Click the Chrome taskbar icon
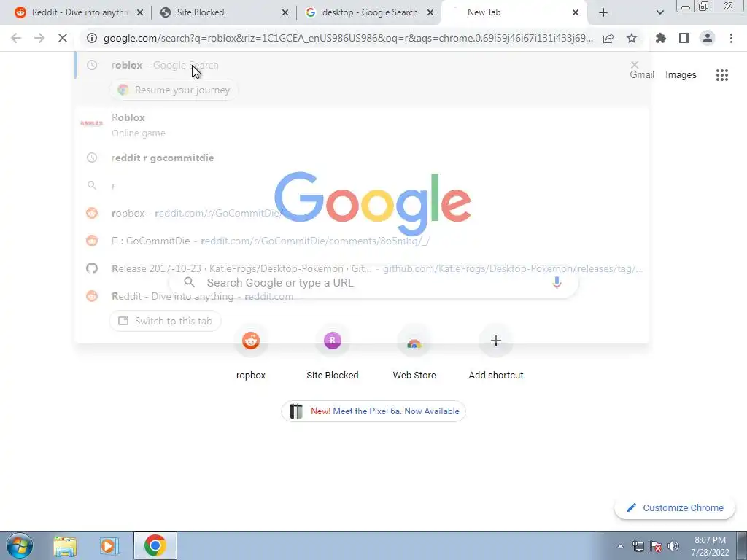Screen dimensions: 747x560 155,545
